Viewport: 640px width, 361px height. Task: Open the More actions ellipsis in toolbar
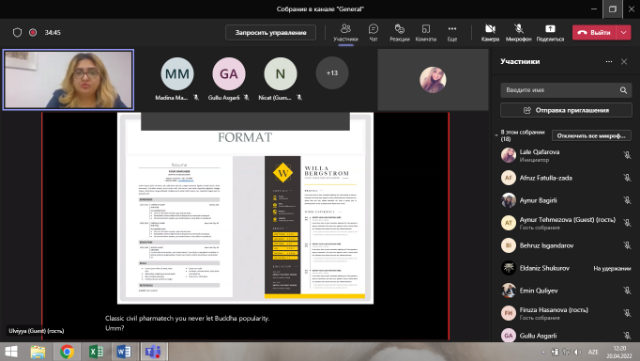[x=452, y=32]
